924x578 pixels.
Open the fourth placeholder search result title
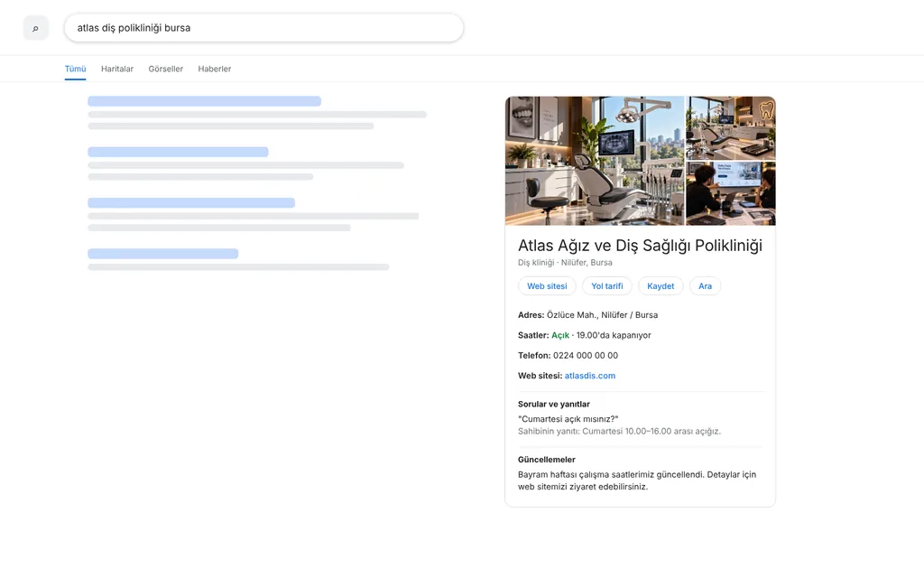pos(163,254)
